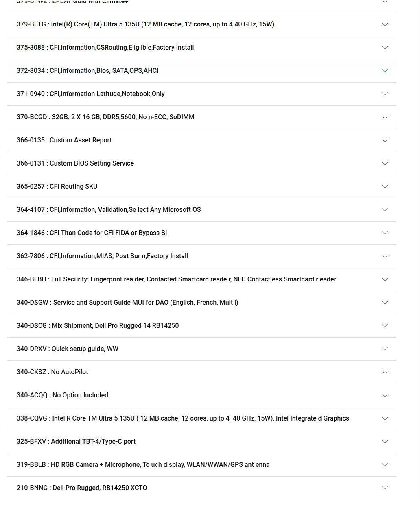This screenshot has width=420, height=510.
Task: Expand 362-7806 MIAS Post Burn row
Action: (201, 256)
